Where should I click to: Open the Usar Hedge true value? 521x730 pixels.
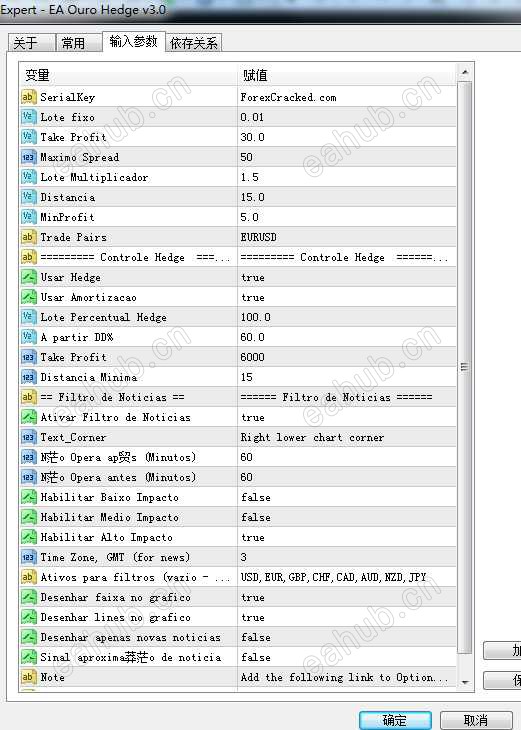[347, 277]
